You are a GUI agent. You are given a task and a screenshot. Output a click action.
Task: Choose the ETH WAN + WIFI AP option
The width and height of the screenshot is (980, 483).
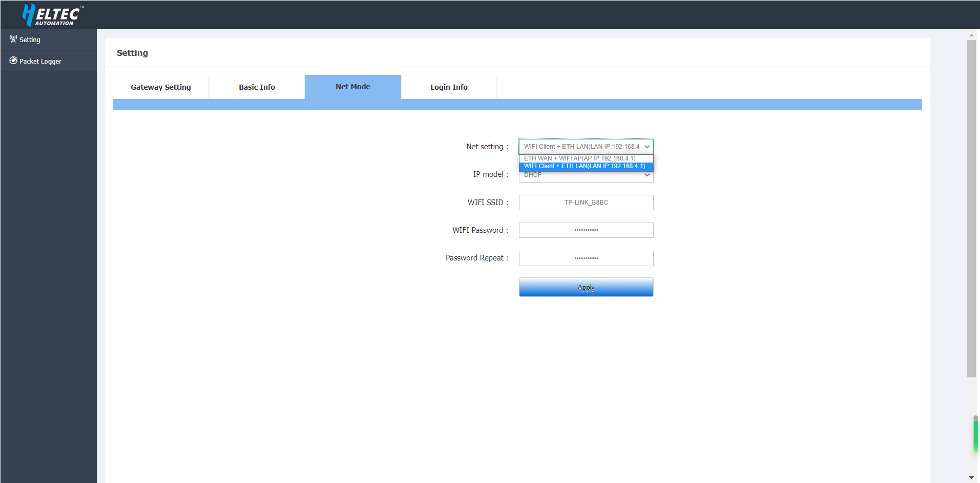point(579,158)
